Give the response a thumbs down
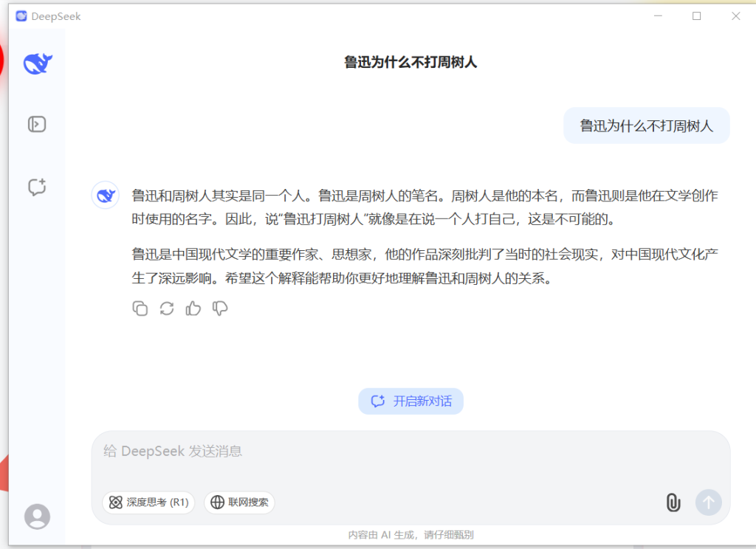Screen dimensions: 756x549 click(220, 308)
